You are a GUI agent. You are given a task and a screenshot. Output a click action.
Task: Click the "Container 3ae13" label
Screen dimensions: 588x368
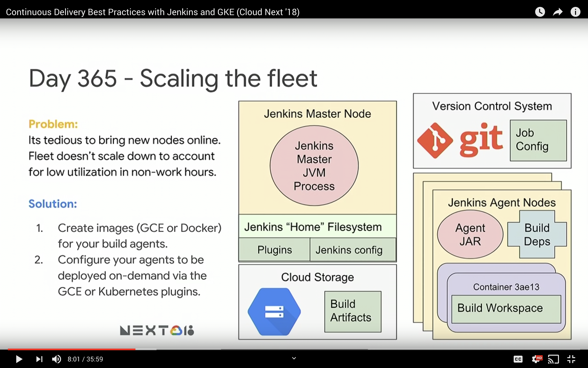506,287
